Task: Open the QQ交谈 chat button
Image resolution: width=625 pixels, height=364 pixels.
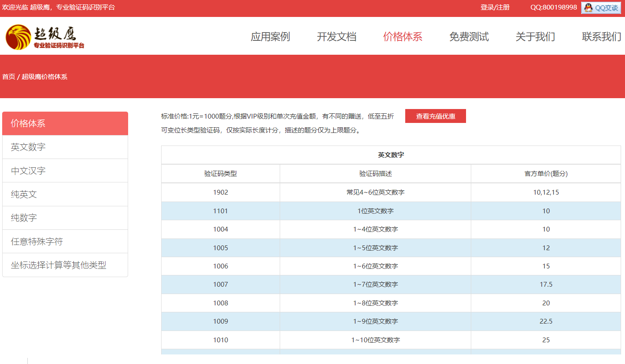Action: coord(601,7)
